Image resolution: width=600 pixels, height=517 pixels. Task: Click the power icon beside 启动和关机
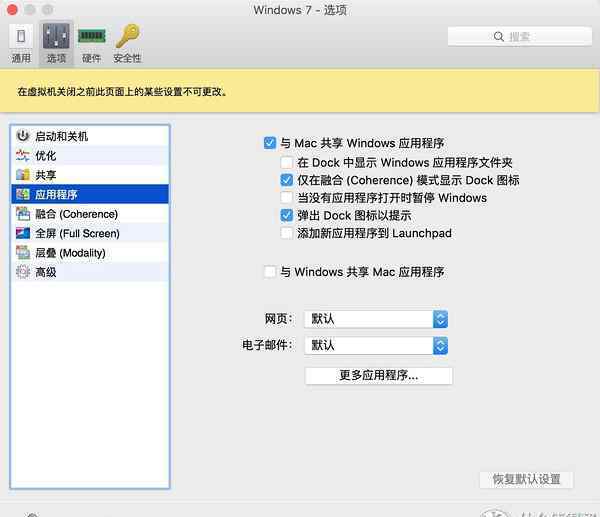coord(23,135)
